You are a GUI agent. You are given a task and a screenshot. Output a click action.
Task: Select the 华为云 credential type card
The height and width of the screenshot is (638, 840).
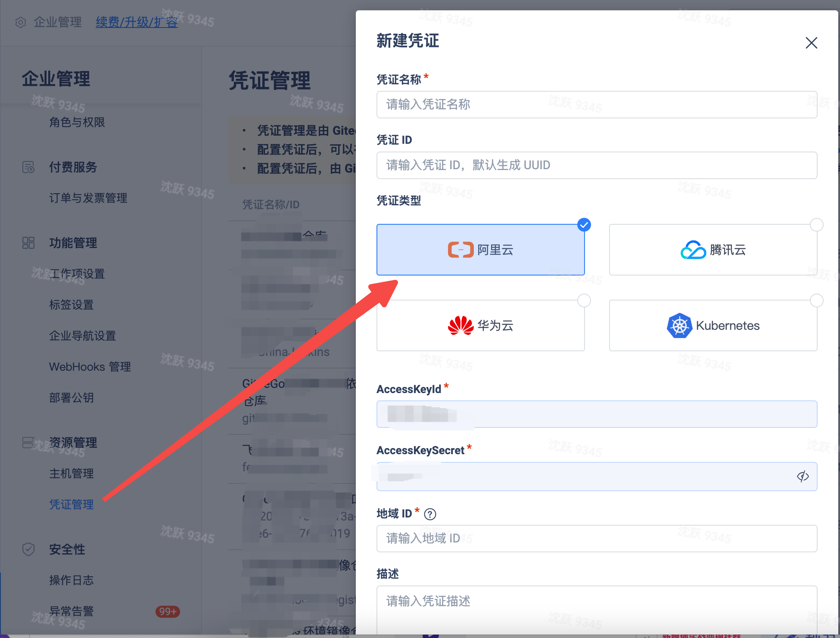coord(480,325)
